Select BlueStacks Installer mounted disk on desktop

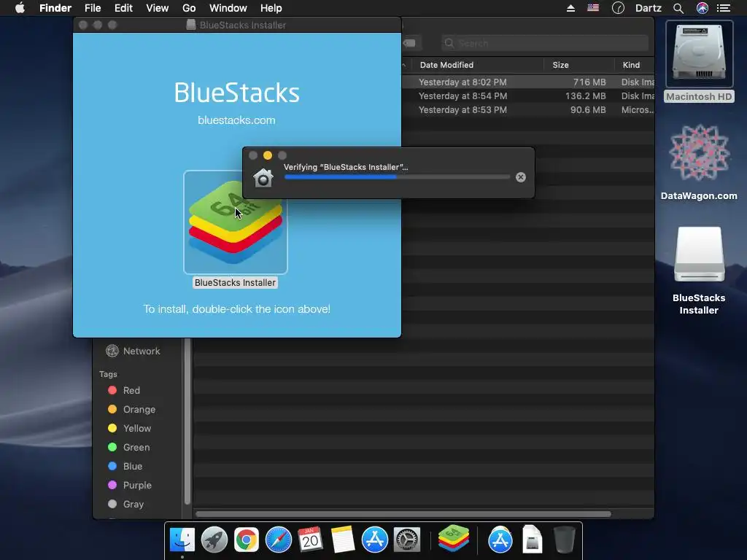pos(699,270)
